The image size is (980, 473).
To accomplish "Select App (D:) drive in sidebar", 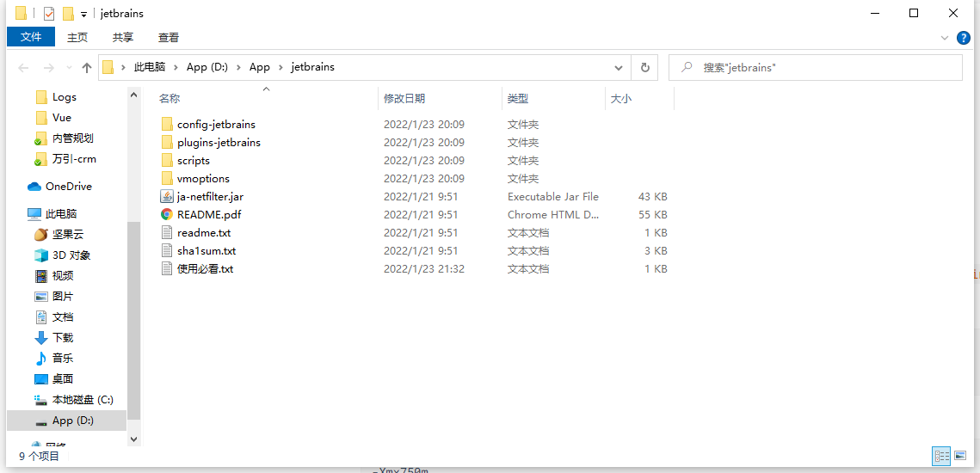I will point(72,421).
